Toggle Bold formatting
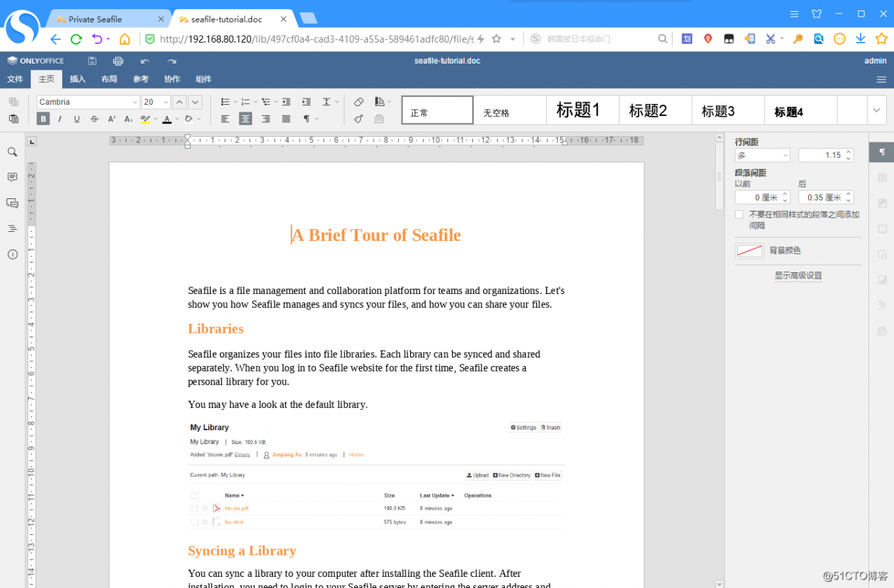The image size is (894, 588). [43, 119]
